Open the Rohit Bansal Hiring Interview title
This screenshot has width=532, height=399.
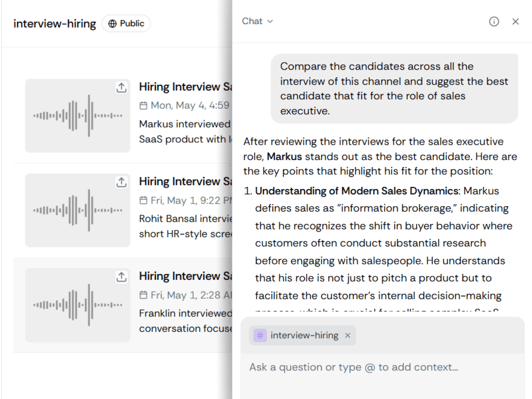[x=185, y=182]
